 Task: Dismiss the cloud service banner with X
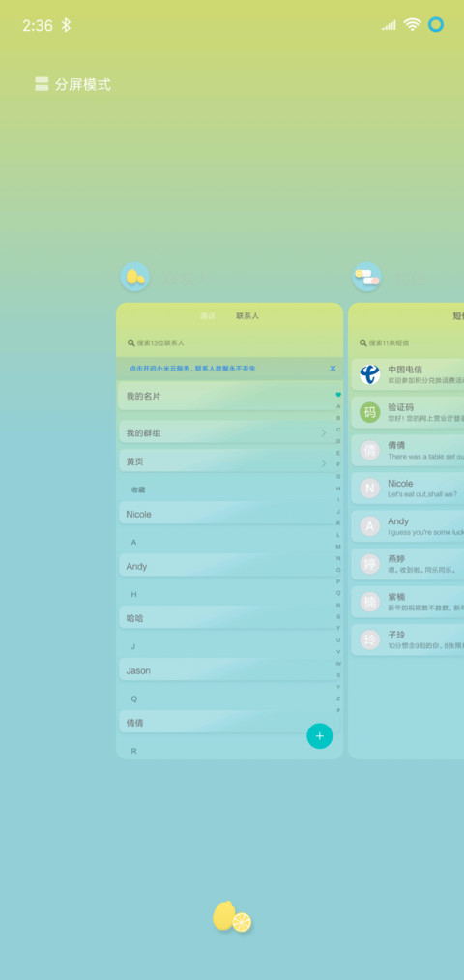point(333,369)
